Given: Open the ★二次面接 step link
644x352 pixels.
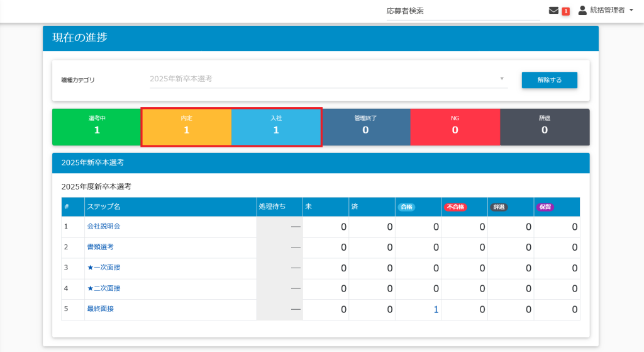Looking at the screenshot, I should click(x=104, y=288).
